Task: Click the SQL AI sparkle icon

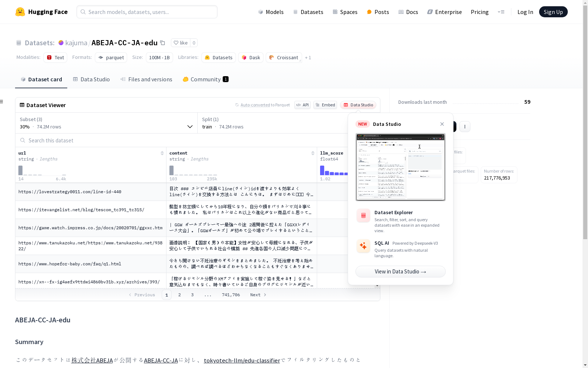Action: [x=363, y=246]
